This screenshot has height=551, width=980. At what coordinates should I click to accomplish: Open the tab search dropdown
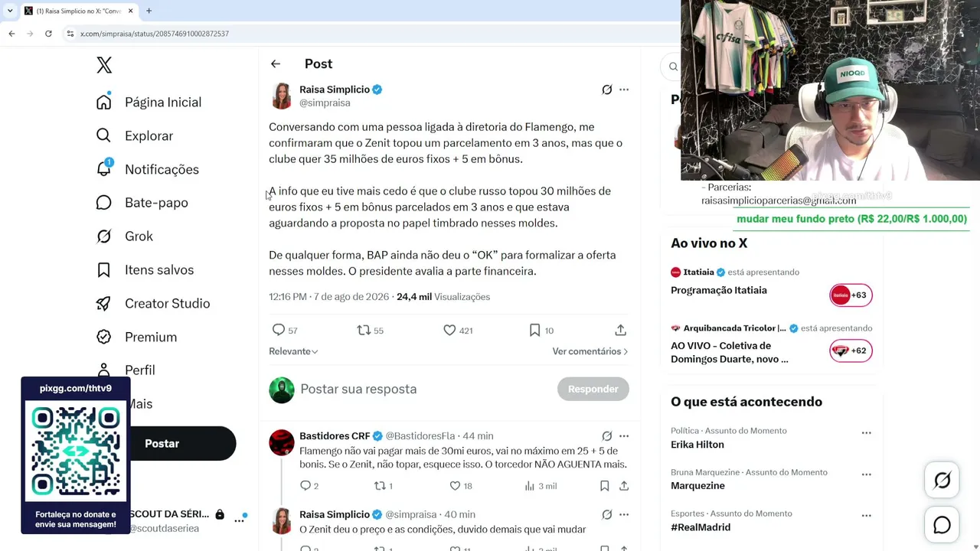pos(10,11)
